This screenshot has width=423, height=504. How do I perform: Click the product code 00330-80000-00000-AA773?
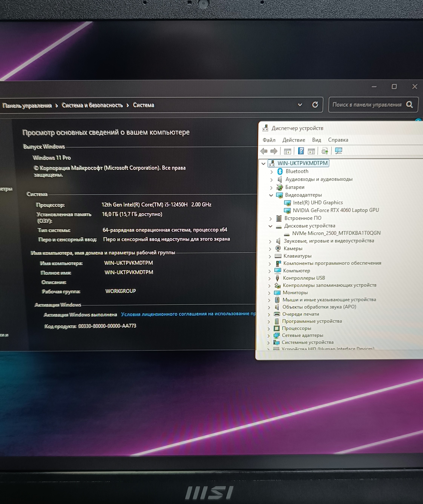107,326
